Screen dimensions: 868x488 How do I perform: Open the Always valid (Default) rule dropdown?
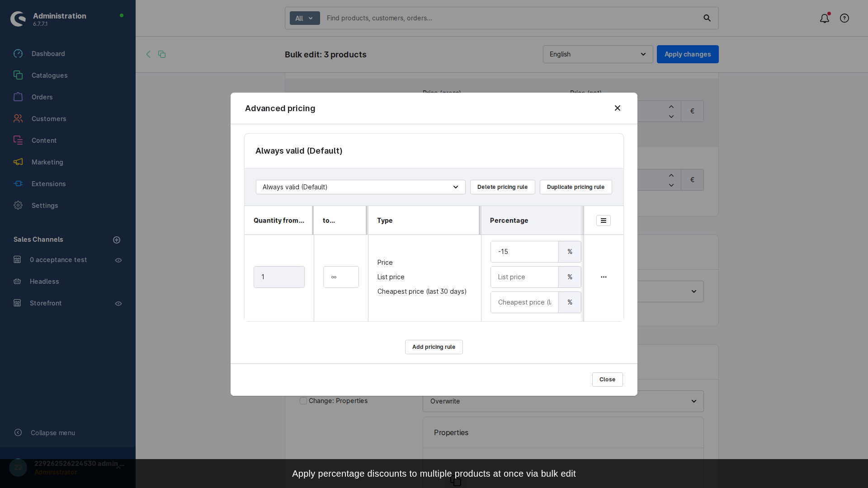[x=360, y=187]
